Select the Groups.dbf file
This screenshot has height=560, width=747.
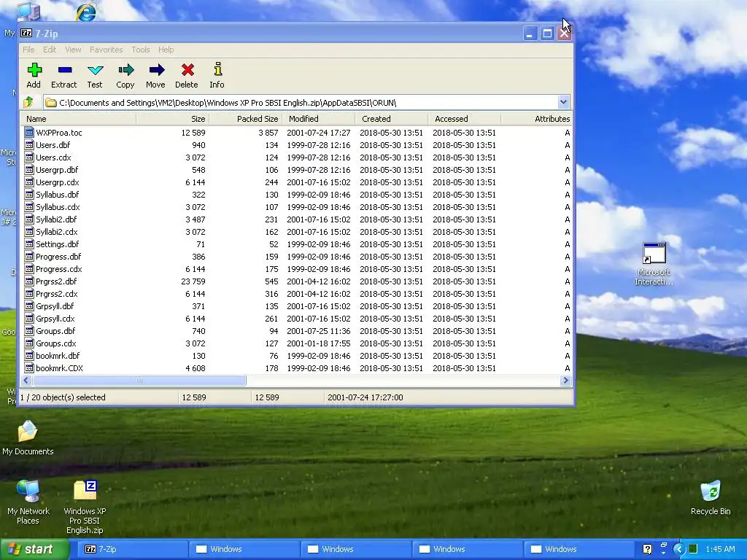[x=296, y=330]
